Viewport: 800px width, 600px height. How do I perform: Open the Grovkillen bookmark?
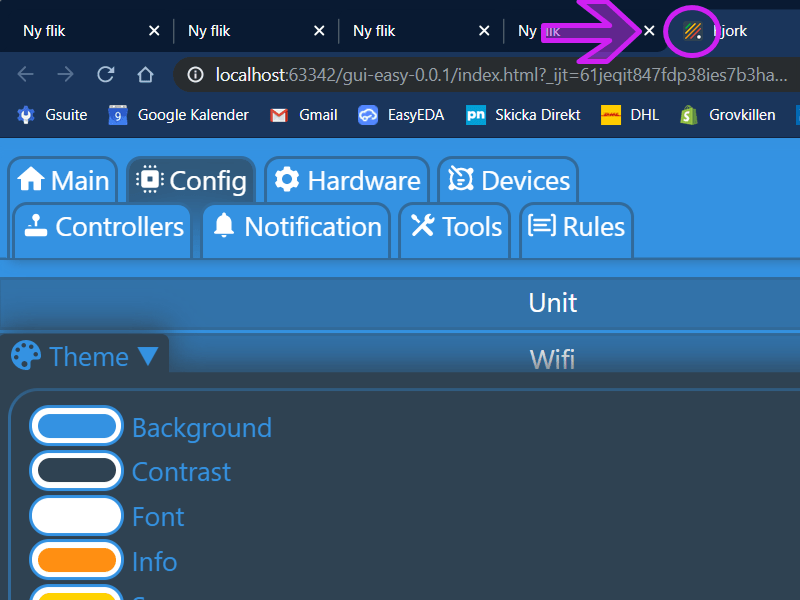728,115
